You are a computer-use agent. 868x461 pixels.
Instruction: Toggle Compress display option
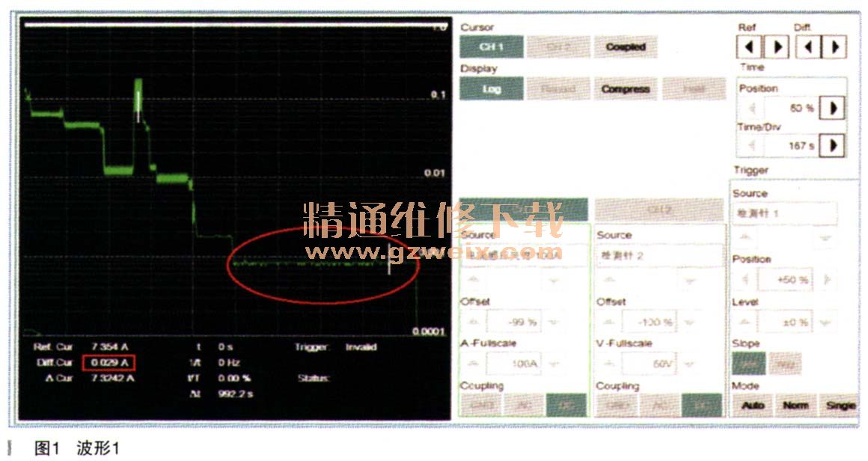(x=626, y=88)
